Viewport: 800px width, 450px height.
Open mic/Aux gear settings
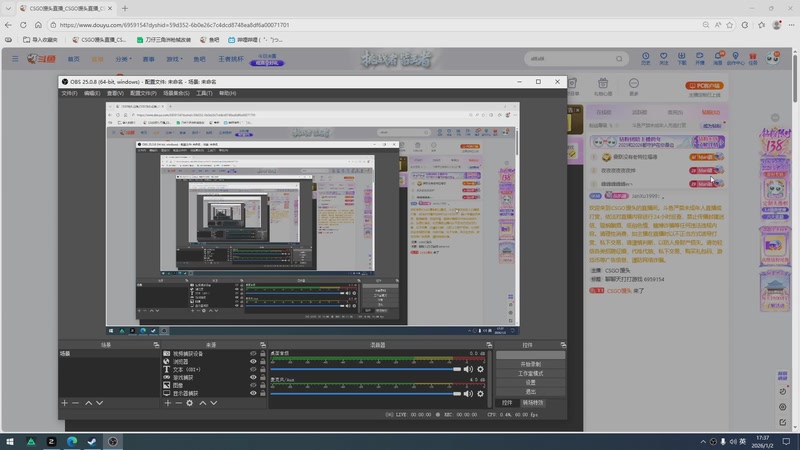(480, 393)
